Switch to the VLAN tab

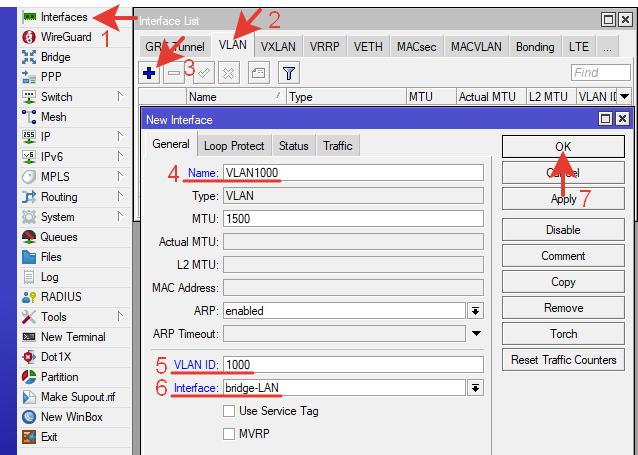coord(233,45)
